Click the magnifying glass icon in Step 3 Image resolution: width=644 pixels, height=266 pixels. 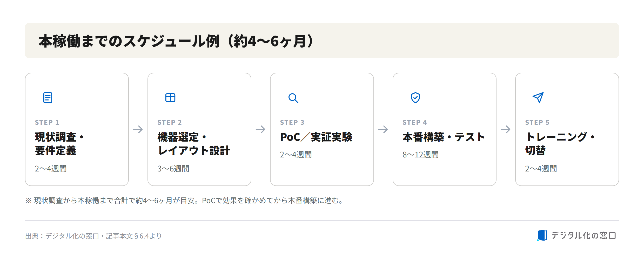[x=293, y=98]
